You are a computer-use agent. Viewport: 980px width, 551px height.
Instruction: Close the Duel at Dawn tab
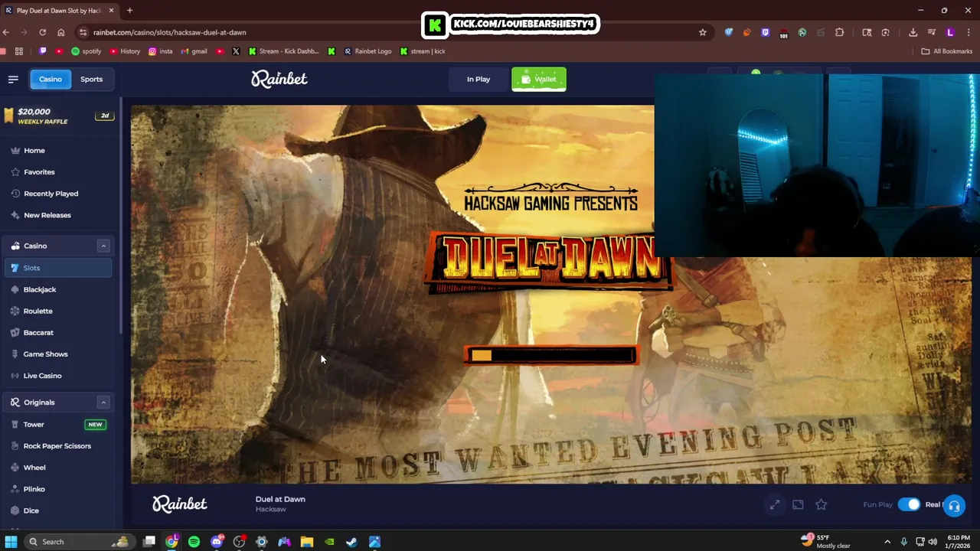[x=112, y=11]
